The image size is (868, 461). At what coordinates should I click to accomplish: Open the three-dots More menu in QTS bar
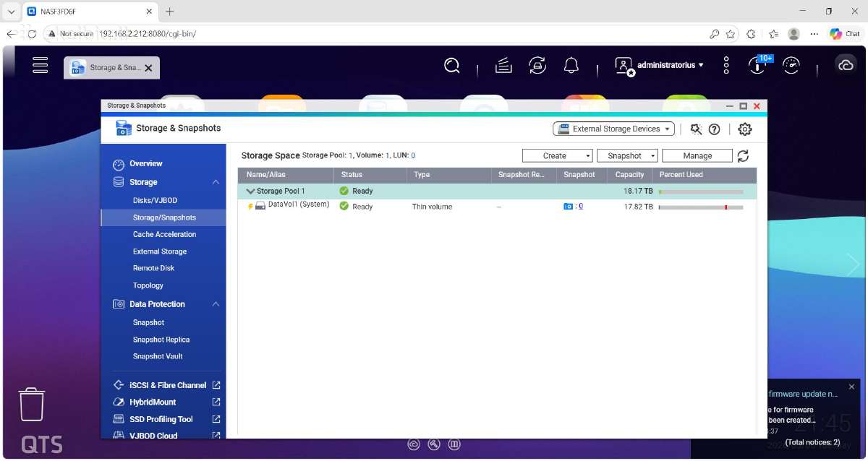[726, 66]
